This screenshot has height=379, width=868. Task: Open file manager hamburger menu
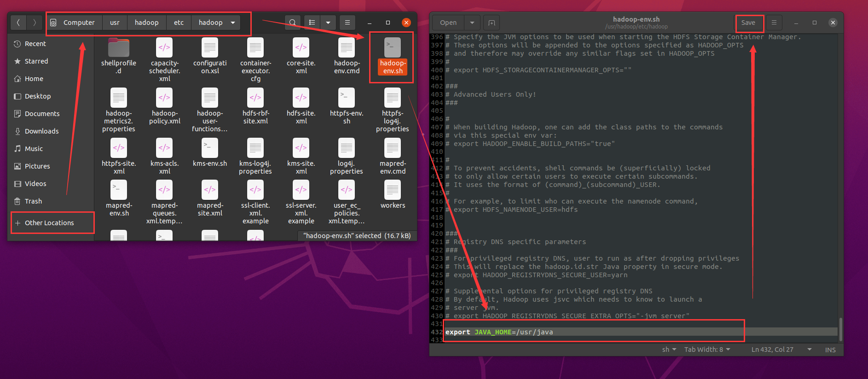[x=347, y=23]
